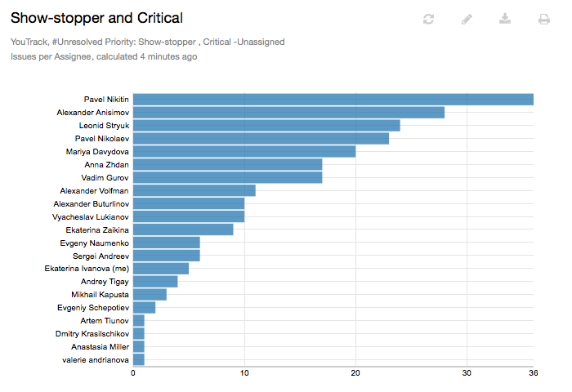This screenshot has height=392, width=572.
Task: Download the report data
Action: tap(505, 19)
